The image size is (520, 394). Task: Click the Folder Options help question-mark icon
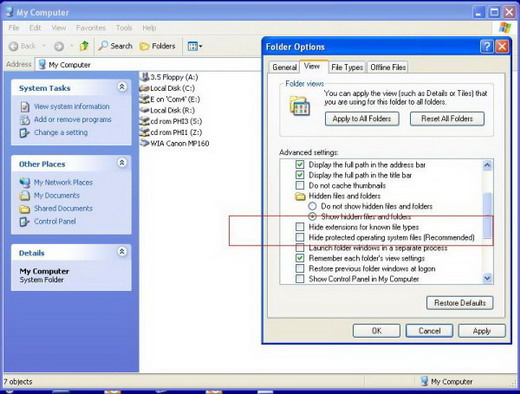[x=486, y=46]
